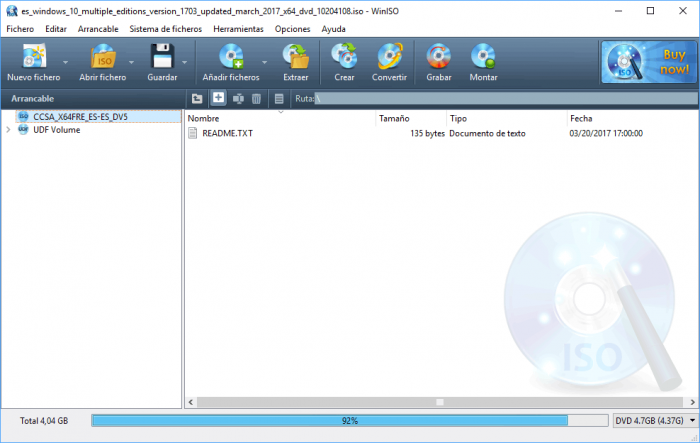Sort by the Fecha column header
Viewport: 700px width, 443px height.
pos(632,118)
